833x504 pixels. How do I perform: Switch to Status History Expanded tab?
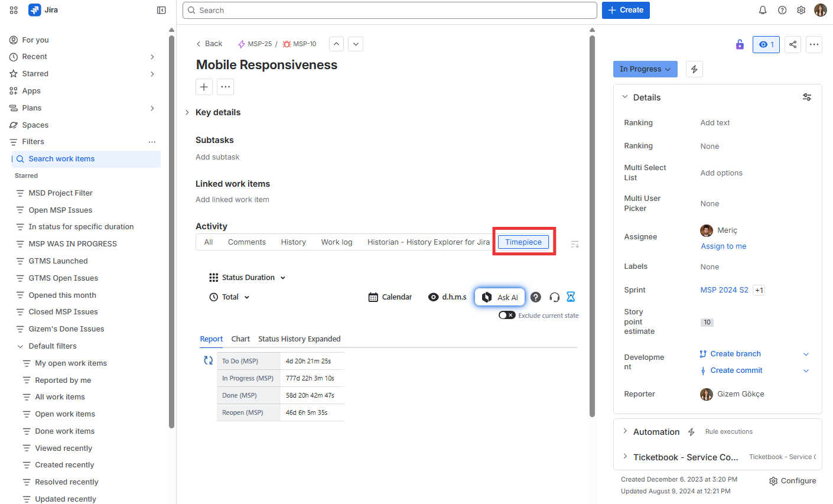click(x=300, y=339)
